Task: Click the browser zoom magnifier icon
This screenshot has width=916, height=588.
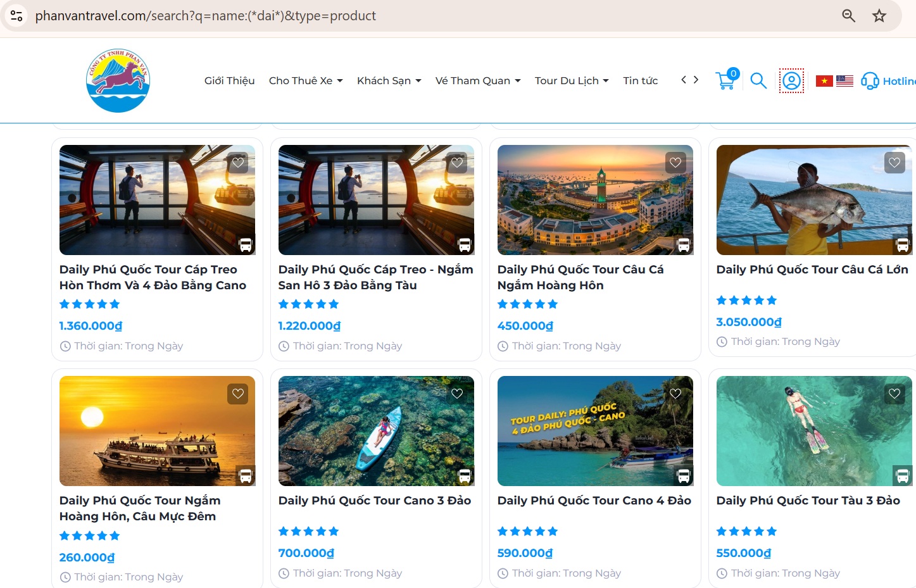Action: coord(848,16)
